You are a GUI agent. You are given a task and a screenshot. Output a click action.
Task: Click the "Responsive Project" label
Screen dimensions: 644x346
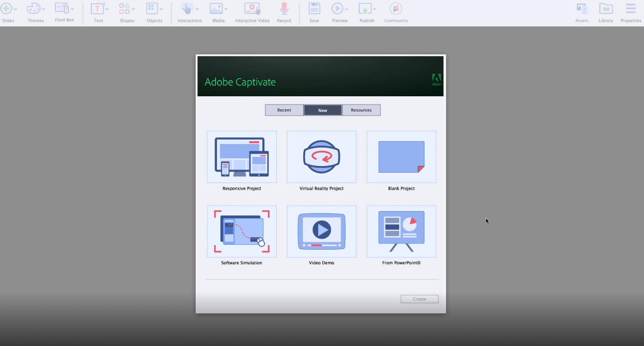tap(242, 189)
